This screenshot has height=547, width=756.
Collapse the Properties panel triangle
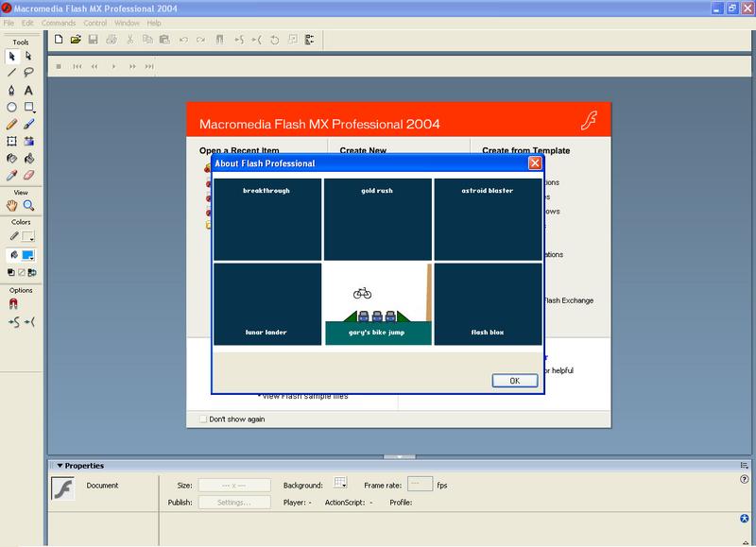tap(60, 466)
